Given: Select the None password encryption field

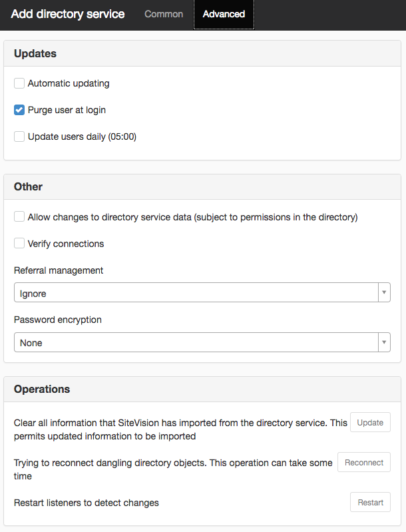Looking at the screenshot, I should [202, 342].
